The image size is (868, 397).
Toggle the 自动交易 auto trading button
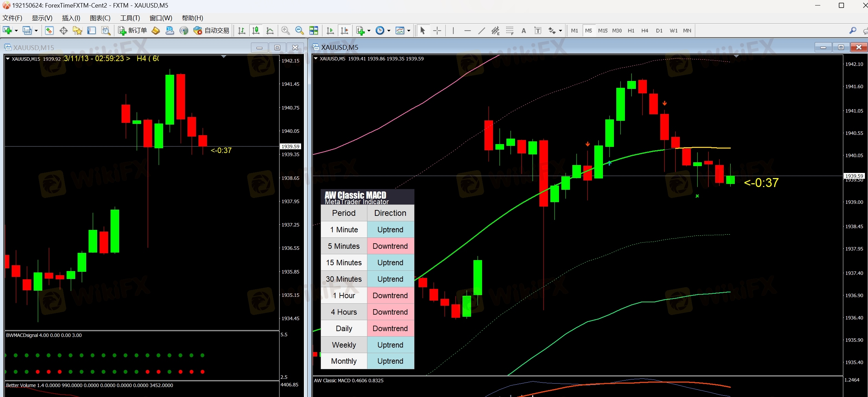[212, 31]
